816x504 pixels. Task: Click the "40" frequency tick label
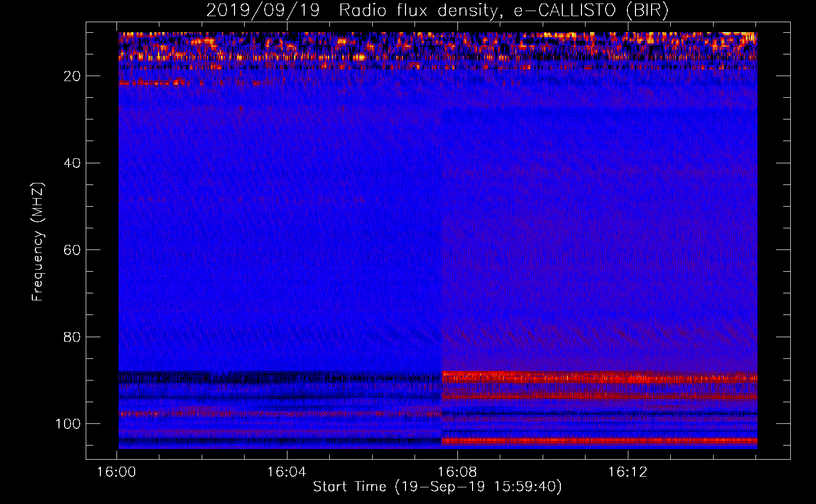(x=72, y=163)
